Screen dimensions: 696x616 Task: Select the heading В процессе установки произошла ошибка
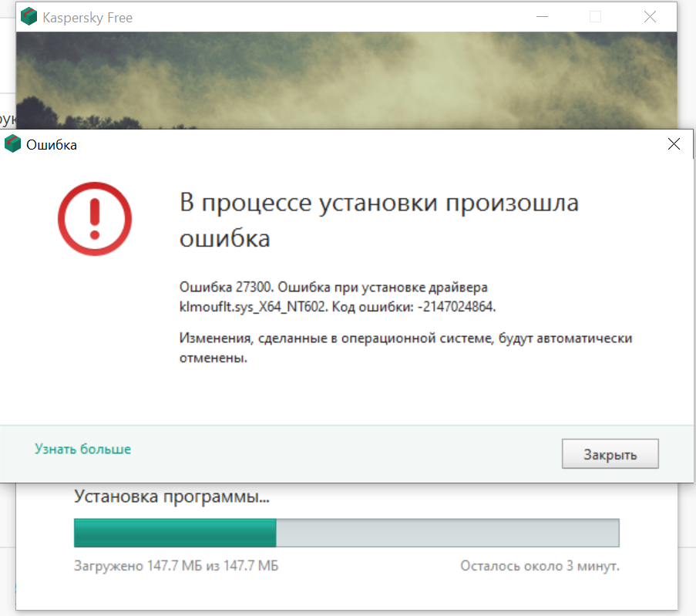378,220
